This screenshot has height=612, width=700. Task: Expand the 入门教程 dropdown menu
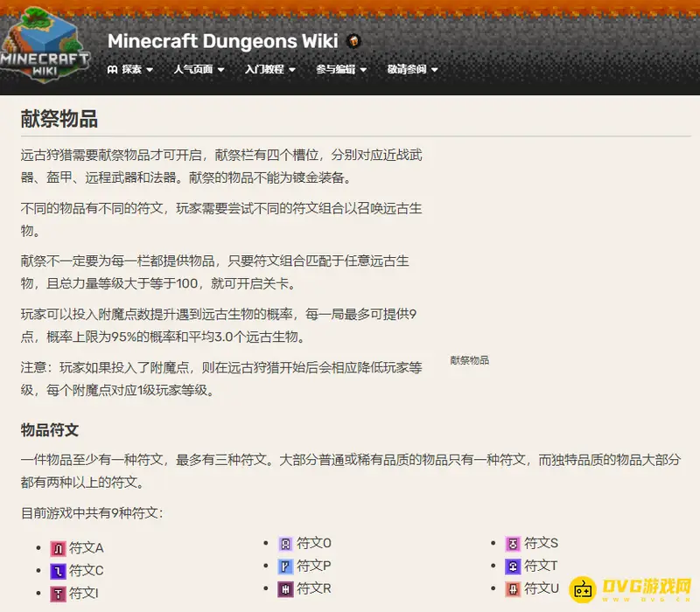tap(269, 69)
